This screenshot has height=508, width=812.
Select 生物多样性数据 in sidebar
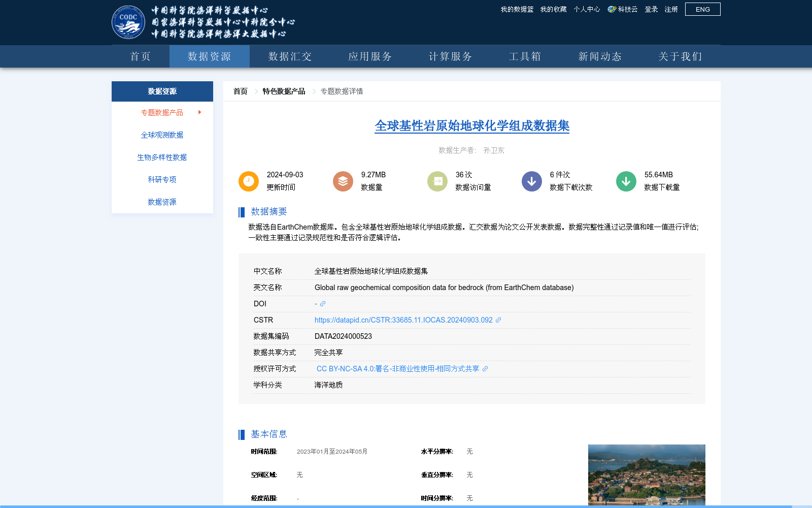(x=162, y=157)
